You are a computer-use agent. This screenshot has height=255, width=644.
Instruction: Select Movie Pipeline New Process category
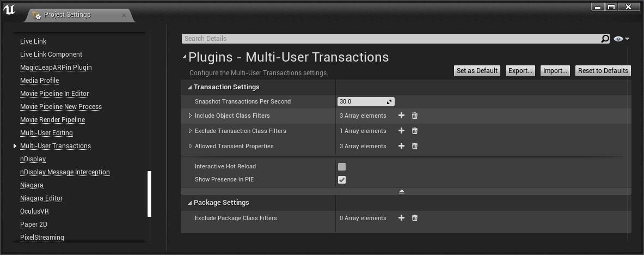(x=61, y=107)
